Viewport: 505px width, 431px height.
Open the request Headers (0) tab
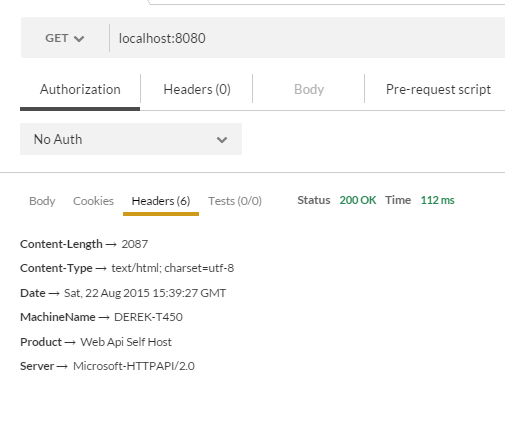tap(197, 89)
